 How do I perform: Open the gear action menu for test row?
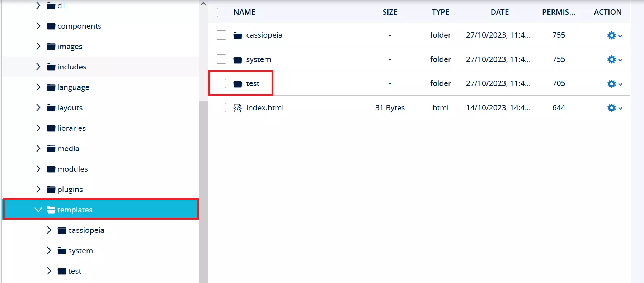click(x=615, y=84)
